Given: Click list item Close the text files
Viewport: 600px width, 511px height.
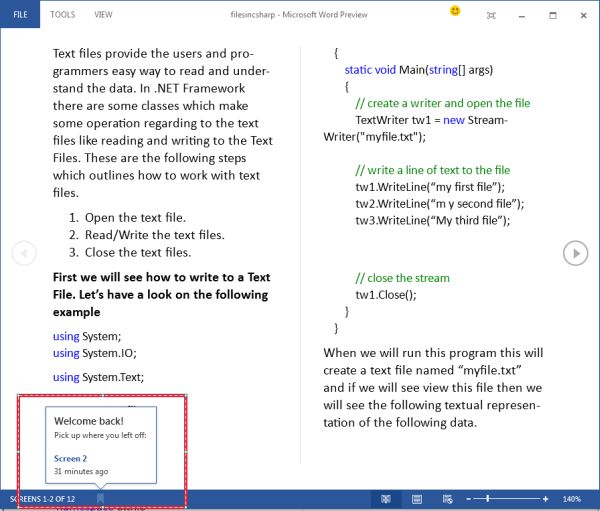Looking at the screenshot, I should pos(138,252).
